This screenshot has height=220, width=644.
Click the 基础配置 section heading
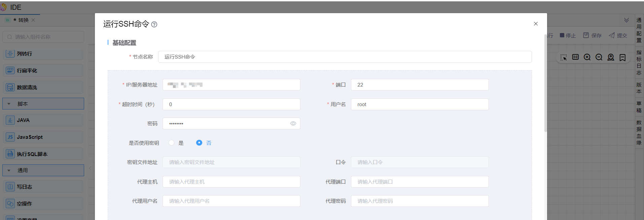(124, 43)
